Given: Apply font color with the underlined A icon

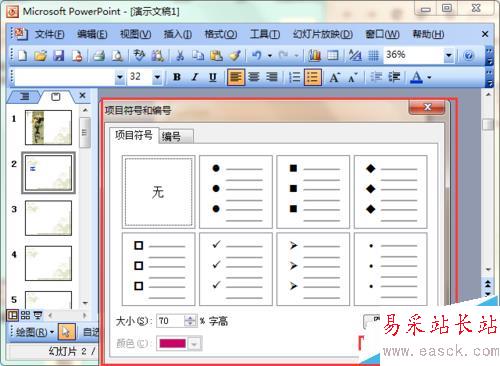Looking at the screenshot, I should pyautogui.click(x=416, y=77).
